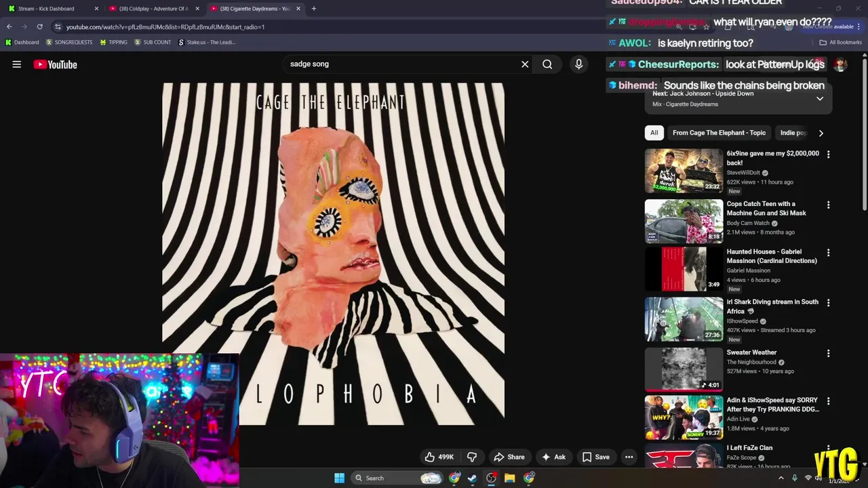Open Stake.us bookmark
Screen dimensions: 868x488
(x=207, y=42)
